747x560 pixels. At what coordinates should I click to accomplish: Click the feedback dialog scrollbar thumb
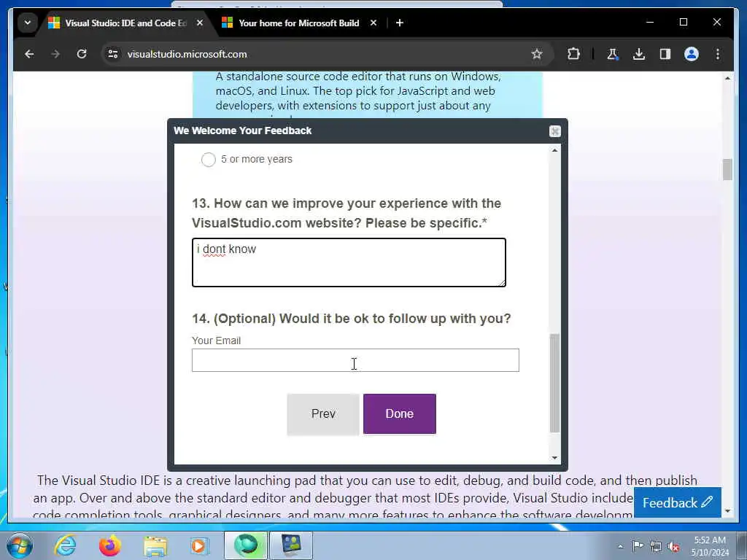coord(554,383)
